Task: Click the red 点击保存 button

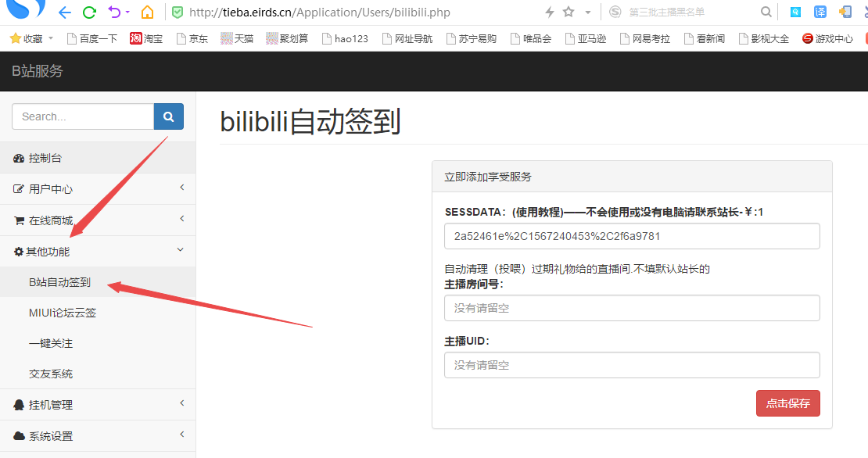Action: coord(787,403)
